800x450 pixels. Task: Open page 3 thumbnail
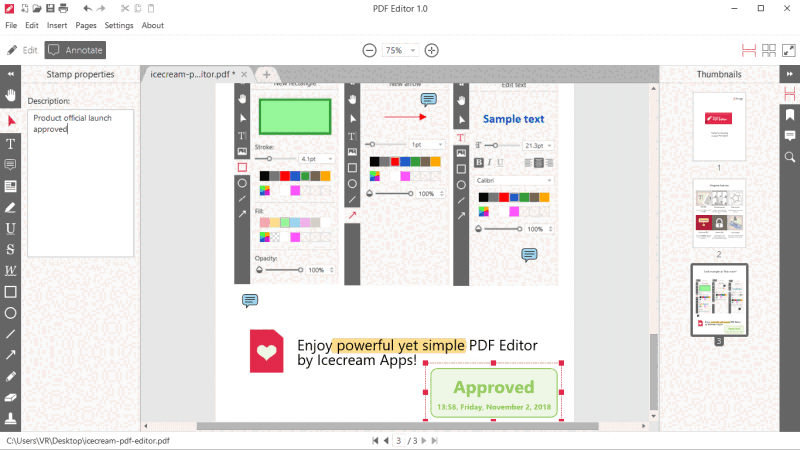[719, 300]
